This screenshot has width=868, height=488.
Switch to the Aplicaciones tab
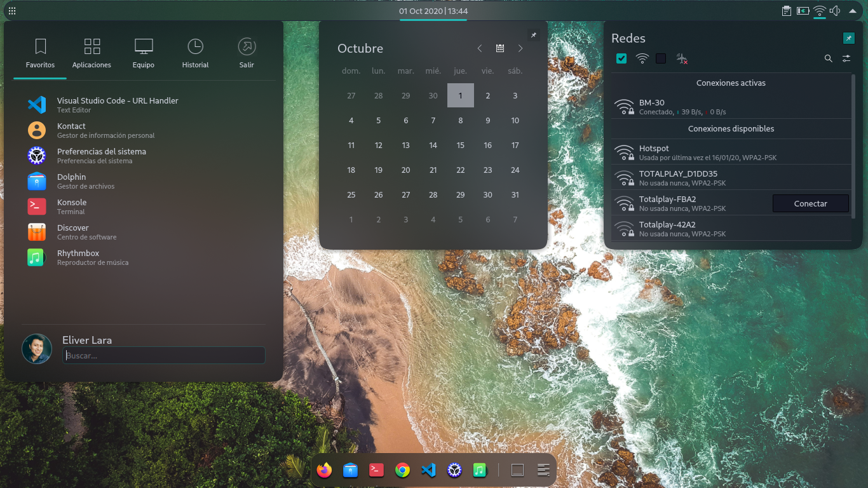[x=92, y=53]
